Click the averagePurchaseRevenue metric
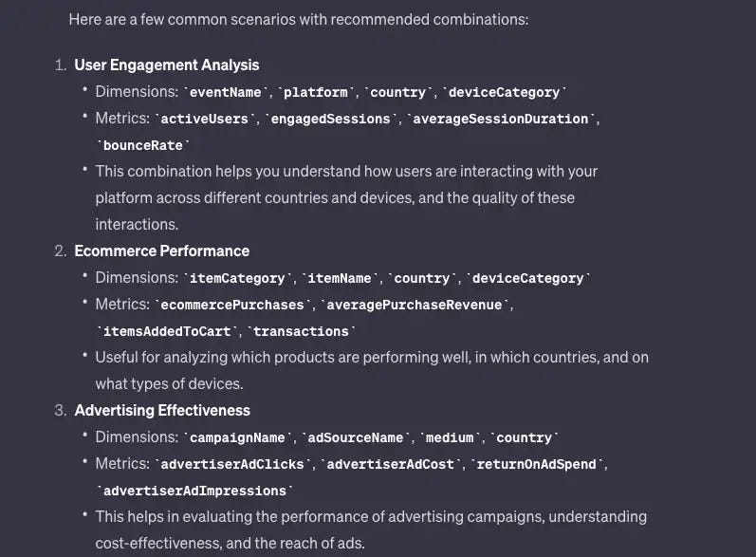The image size is (756, 557). pyautogui.click(x=415, y=305)
